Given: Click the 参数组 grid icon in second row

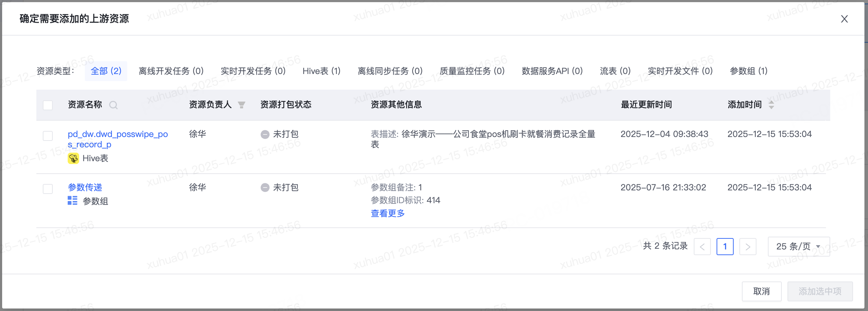Looking at the screenshot, I should pos(73,201).
